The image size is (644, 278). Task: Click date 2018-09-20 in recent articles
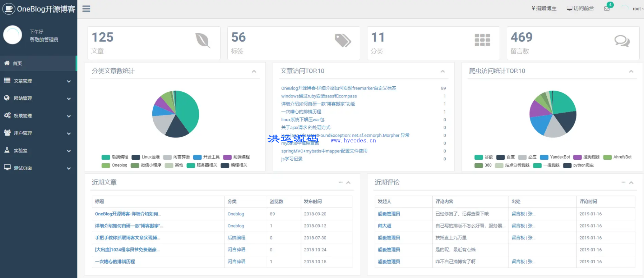coord(315,214)
